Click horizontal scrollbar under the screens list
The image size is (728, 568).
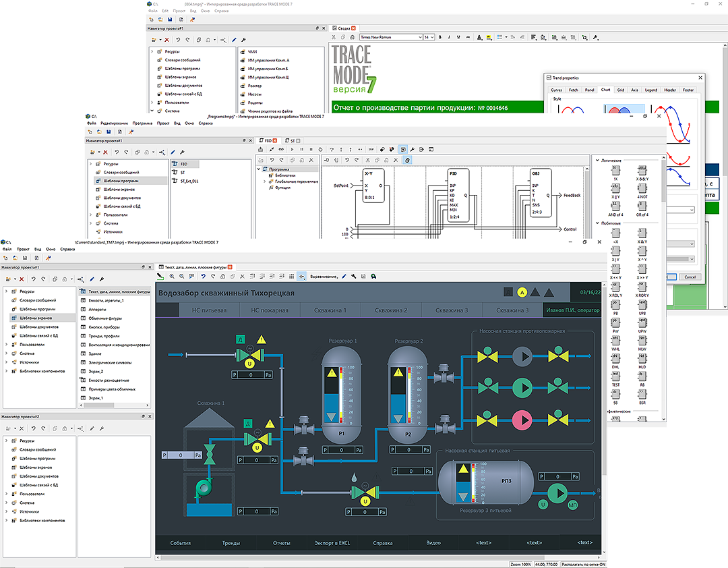click(x=114, y=405)
